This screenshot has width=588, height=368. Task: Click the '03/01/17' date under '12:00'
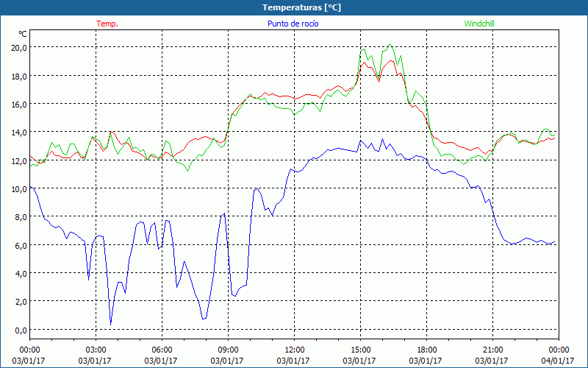(x=293, y=361)
